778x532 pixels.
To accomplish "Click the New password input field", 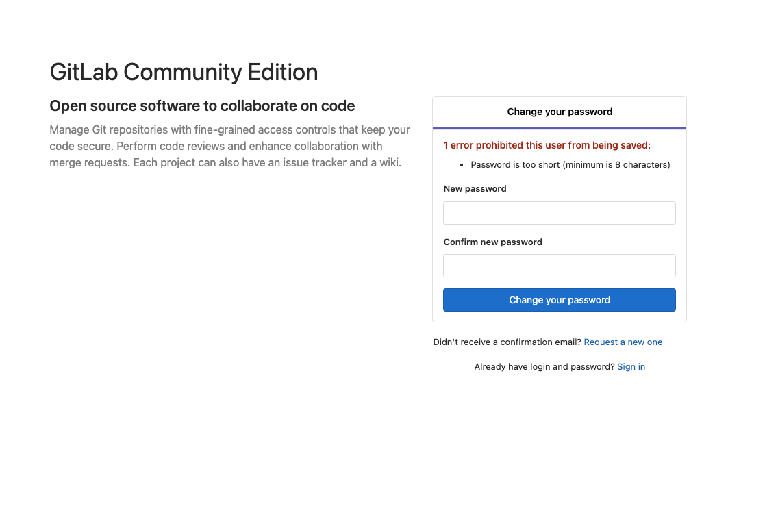I will [559, 213].
